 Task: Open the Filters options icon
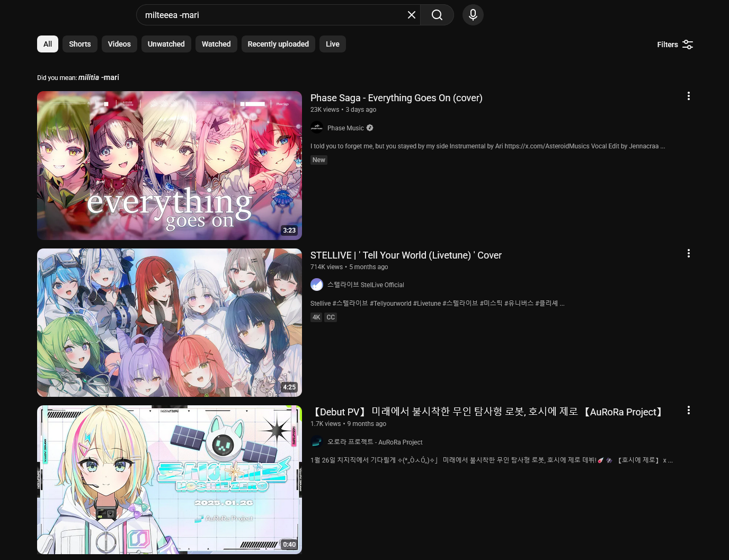click(x=688, y=45)
